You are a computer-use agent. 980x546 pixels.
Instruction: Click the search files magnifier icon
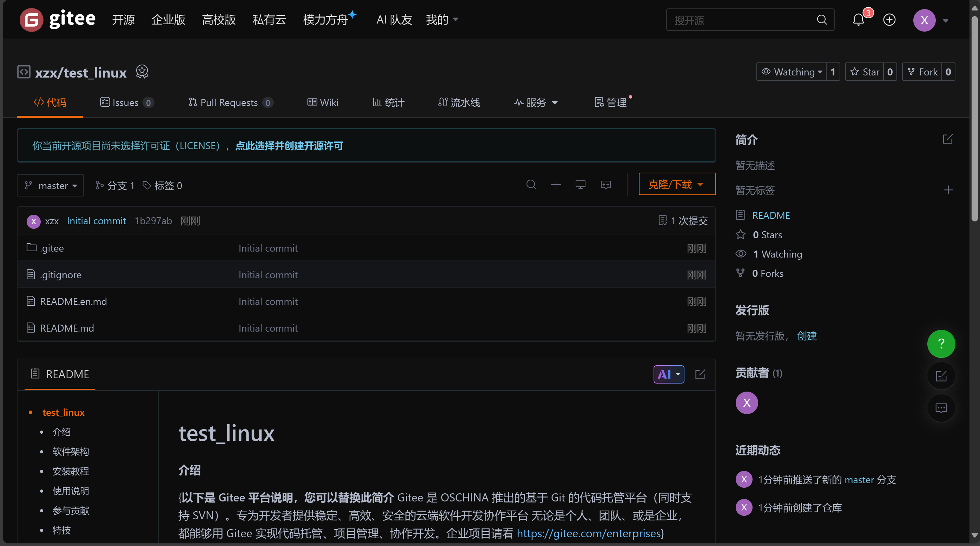531,185
